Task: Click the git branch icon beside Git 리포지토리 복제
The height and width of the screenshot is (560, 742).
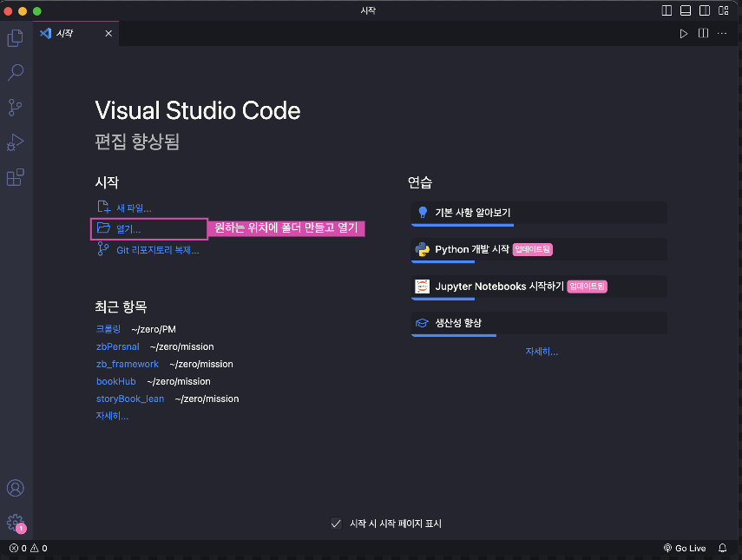Action: [102, 248]
